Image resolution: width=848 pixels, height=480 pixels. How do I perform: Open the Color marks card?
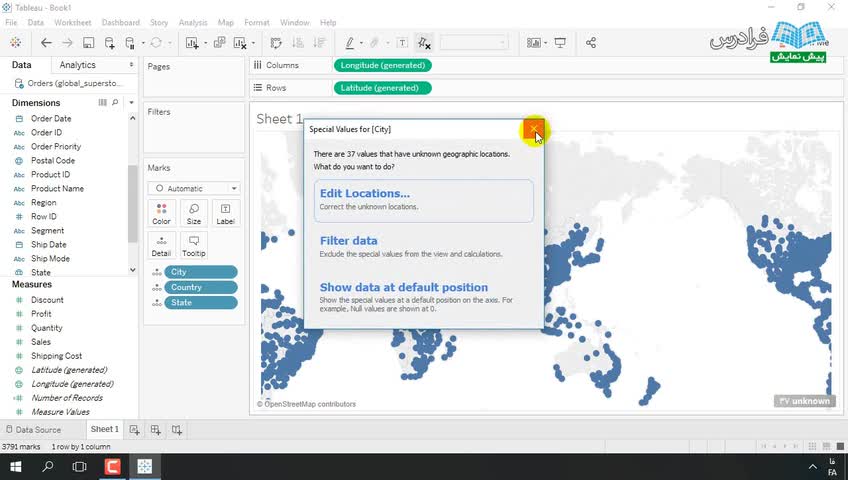(161, 214)
